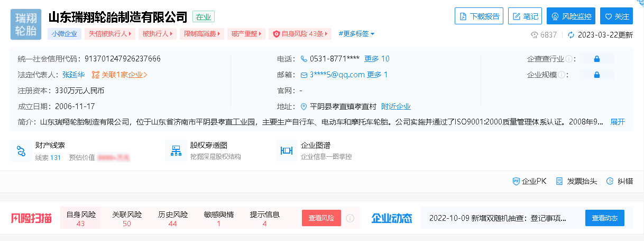Open 发票抬头 invoice header
The image size is (644, 241).
(576, 181)
